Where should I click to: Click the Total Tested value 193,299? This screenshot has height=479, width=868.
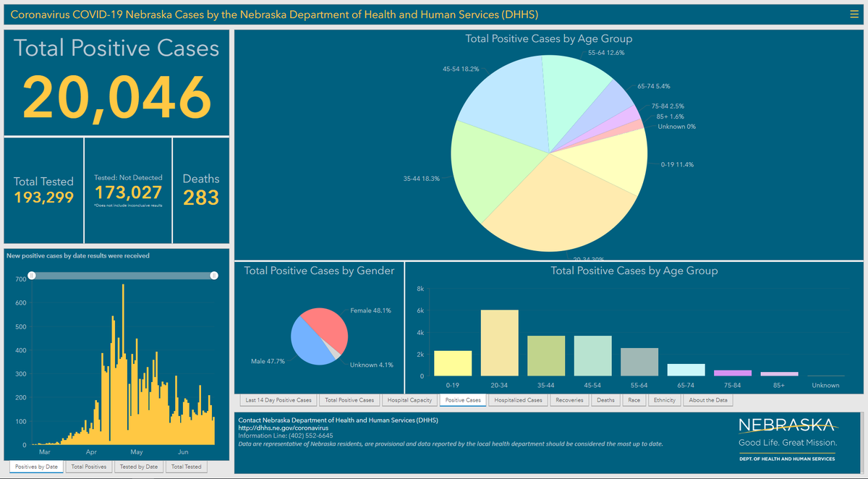(x=43, y=197)
